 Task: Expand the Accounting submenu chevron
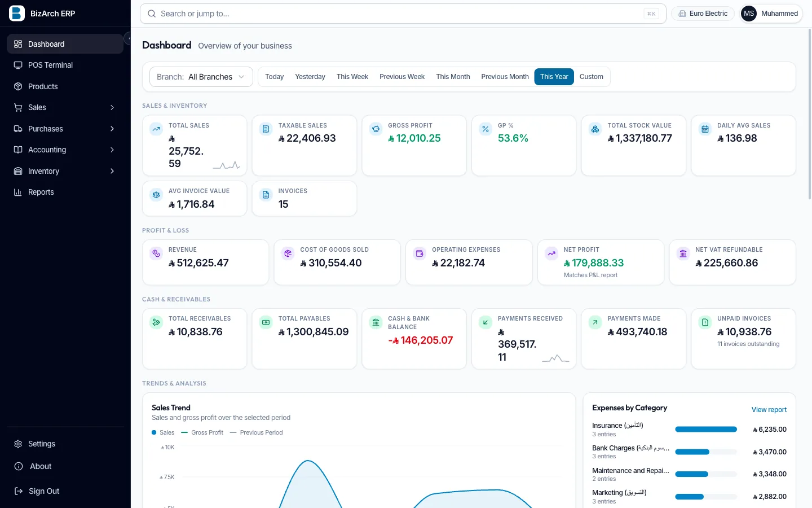pos(112,150)
